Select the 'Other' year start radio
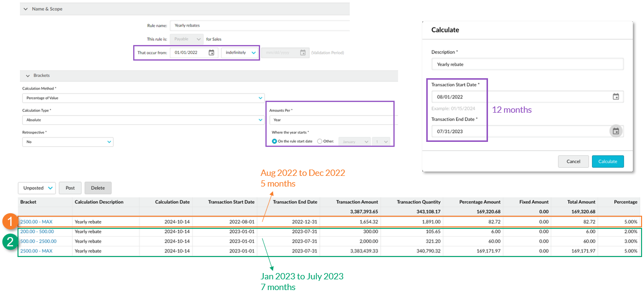 pos(319,141)
